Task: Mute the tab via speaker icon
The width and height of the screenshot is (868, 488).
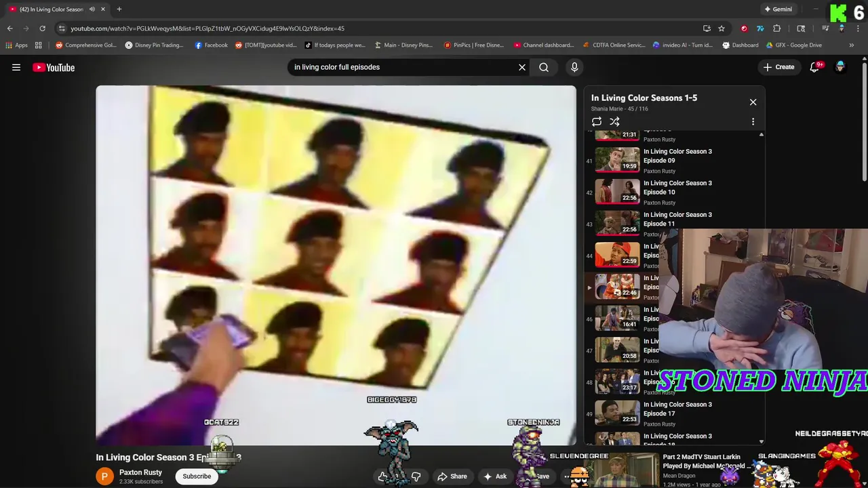Action: click(x=92, y=9)
